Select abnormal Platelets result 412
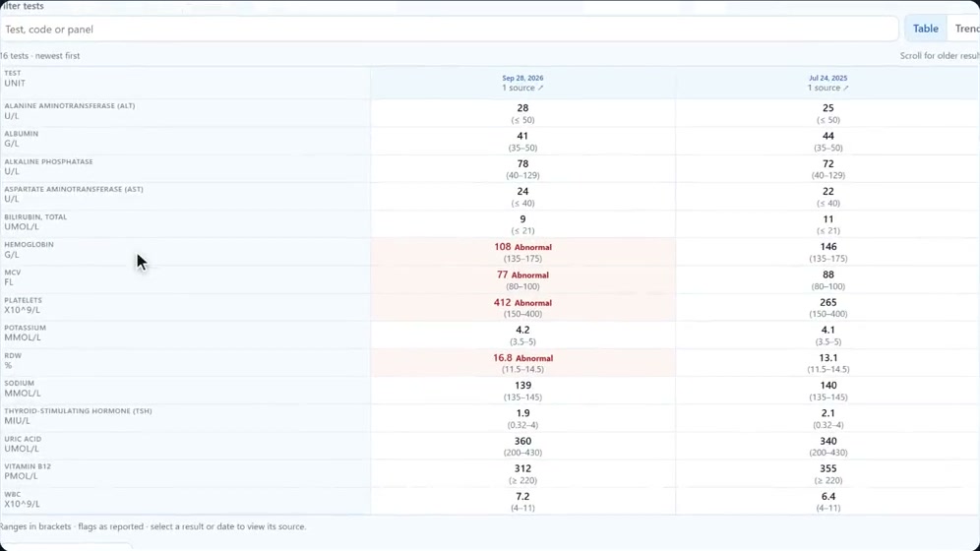980x551 pixels. pyautogui.click(x=503, y=302)
